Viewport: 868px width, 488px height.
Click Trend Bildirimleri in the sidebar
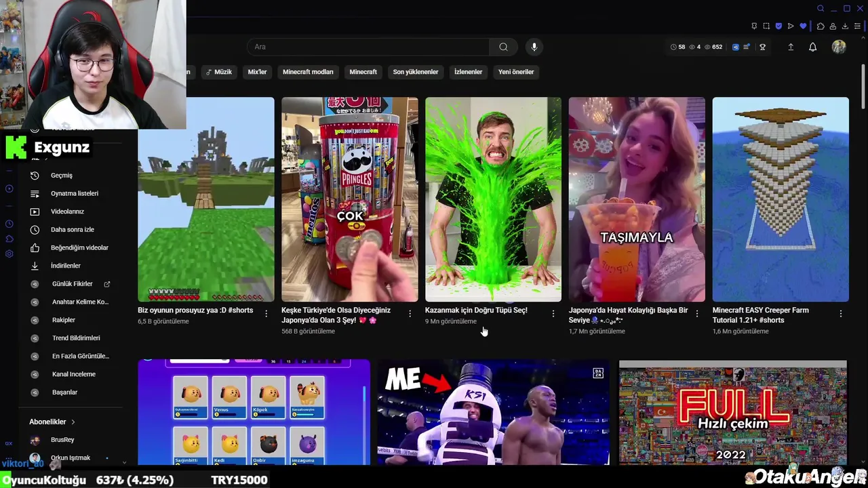click(75, 338)
